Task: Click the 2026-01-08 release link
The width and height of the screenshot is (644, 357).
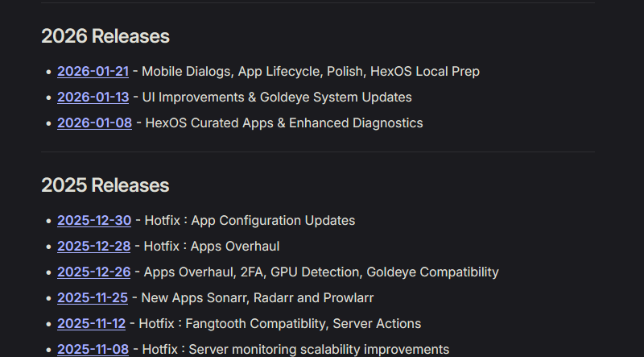Action: pyautogui.click(x=94, y=123)
